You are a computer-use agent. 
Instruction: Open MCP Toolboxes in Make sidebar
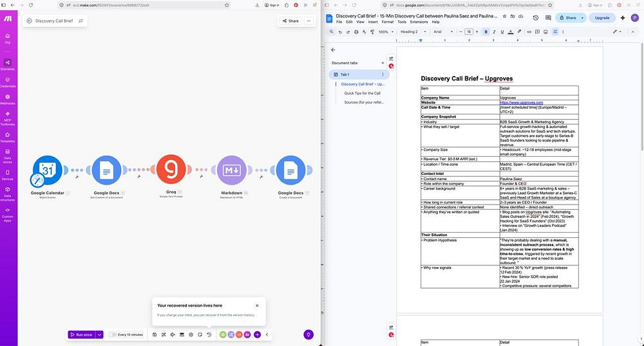pyautogui.click(x=7, y=118)
